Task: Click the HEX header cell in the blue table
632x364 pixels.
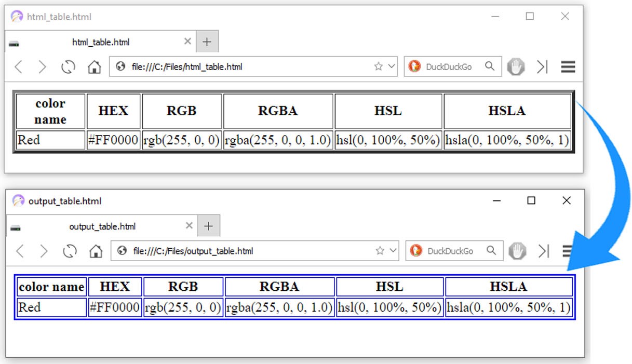Action: (114, 286)
